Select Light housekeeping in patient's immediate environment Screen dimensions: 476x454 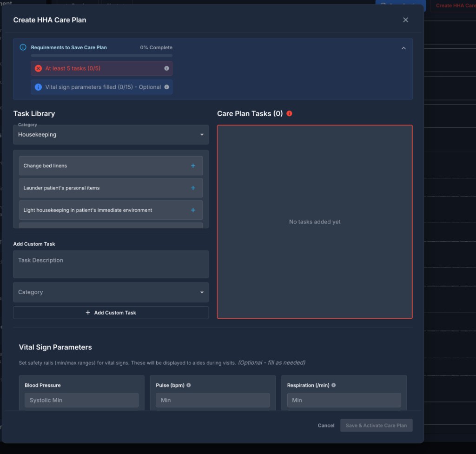point(111,210)
